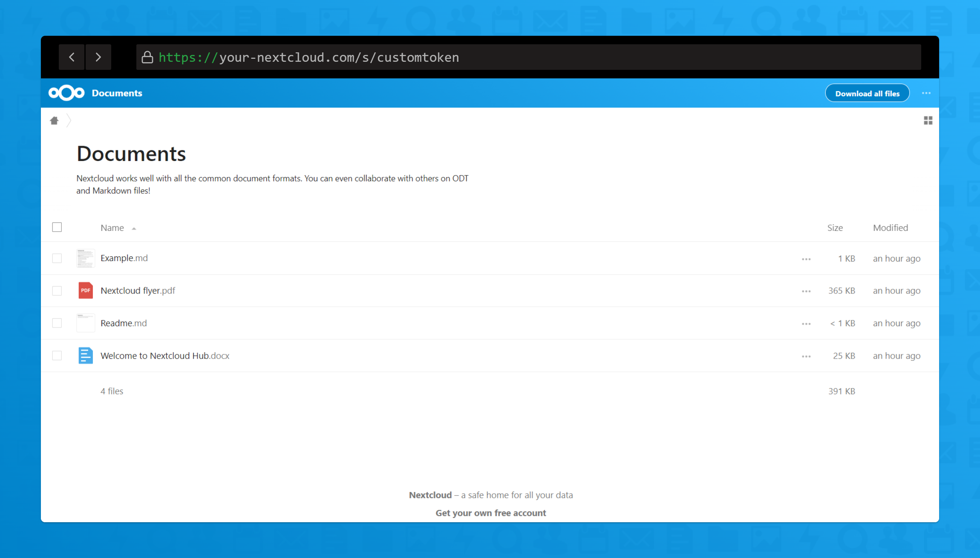Sort files by Modified column header

(891, 228)
